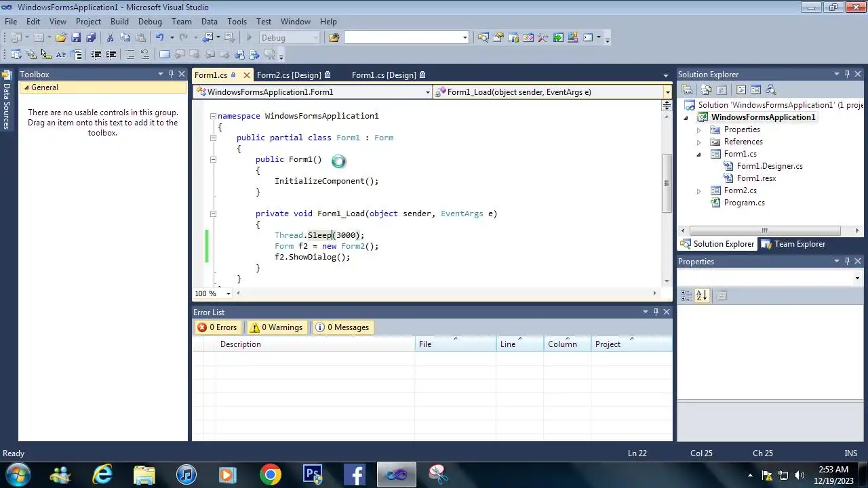Click the Increase Indent icon

(x=111, y=54)
